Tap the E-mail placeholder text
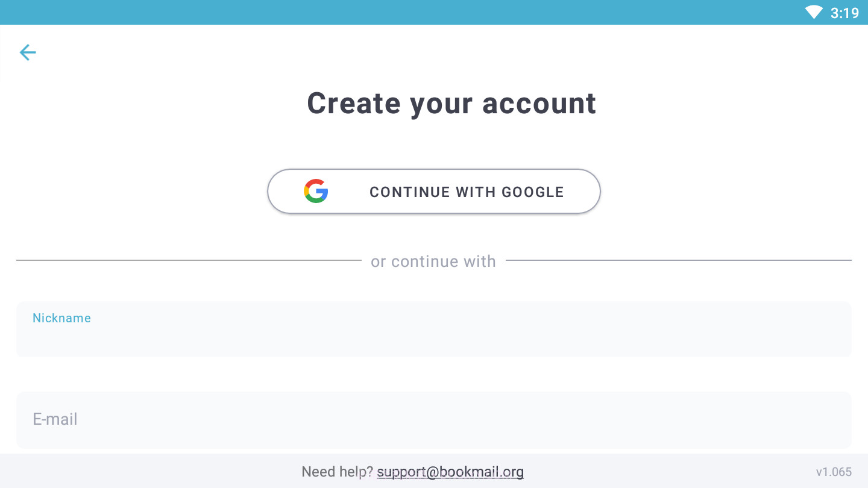The height and width of the screenshot is (488, 868). tap(55, 419)
